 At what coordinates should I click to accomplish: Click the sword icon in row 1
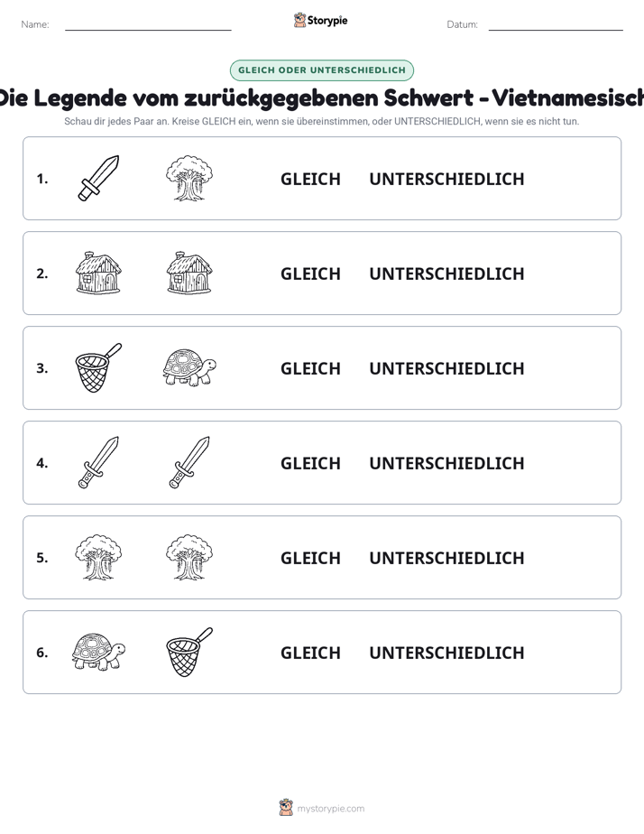[x=99, y=178]
